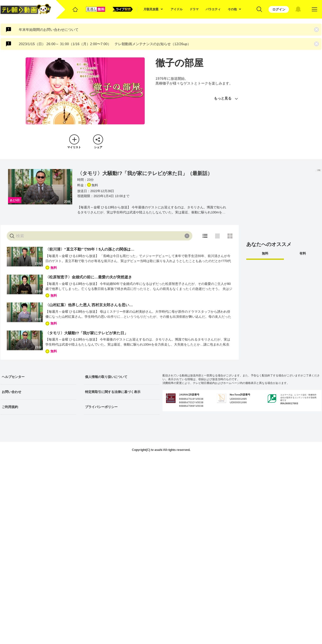The width and height of the screenshot is (322, 644).
Task: Click the NexTone license logo
Action: tap(221, 398)
